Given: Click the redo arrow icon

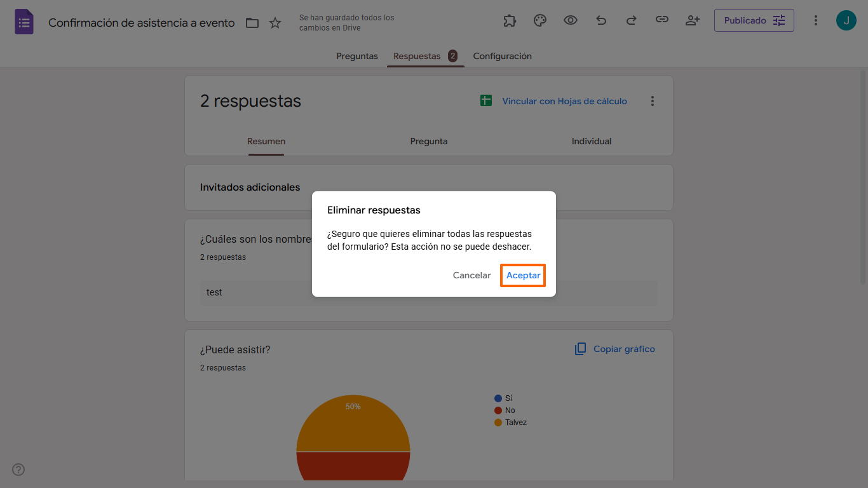Looking at the screenshot, I should (x=632, y=20).
